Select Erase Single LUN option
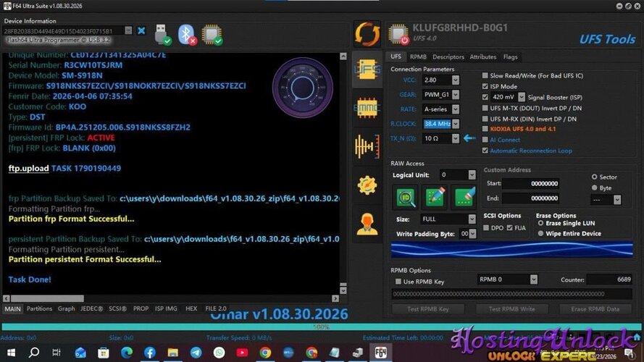Viewport: 644px width, 362px height. [541, 223]
